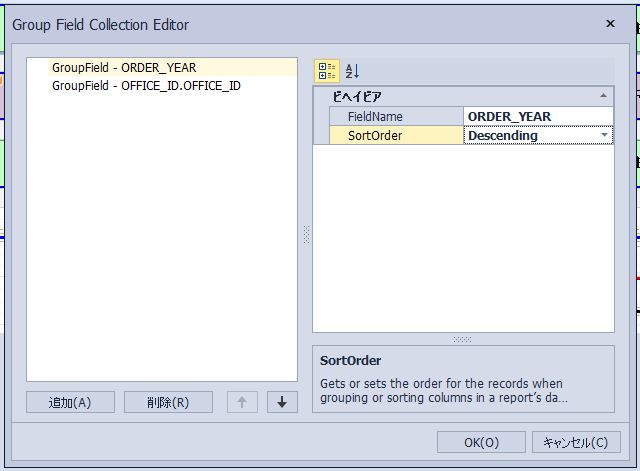Move selected group field down

point(282,402)
